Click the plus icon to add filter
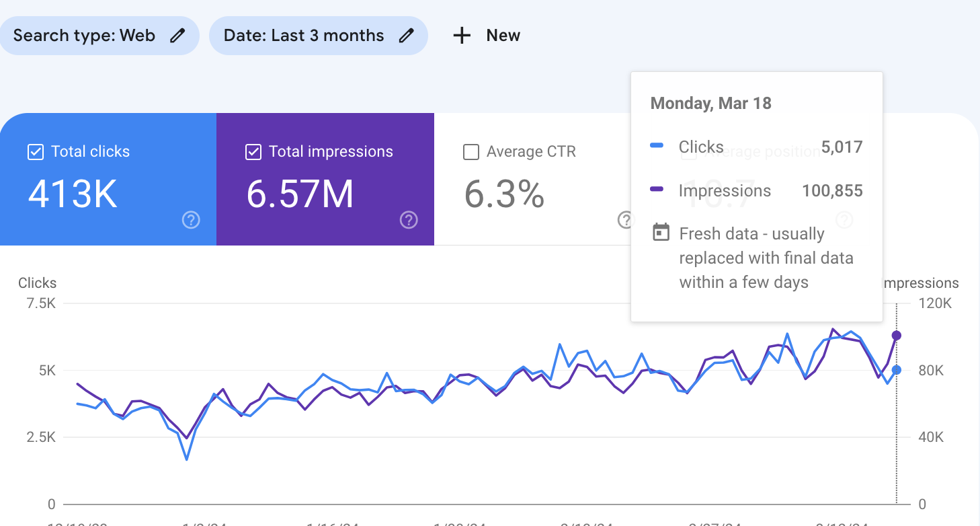Screen dimensions: 980x526 coord(462,36)
